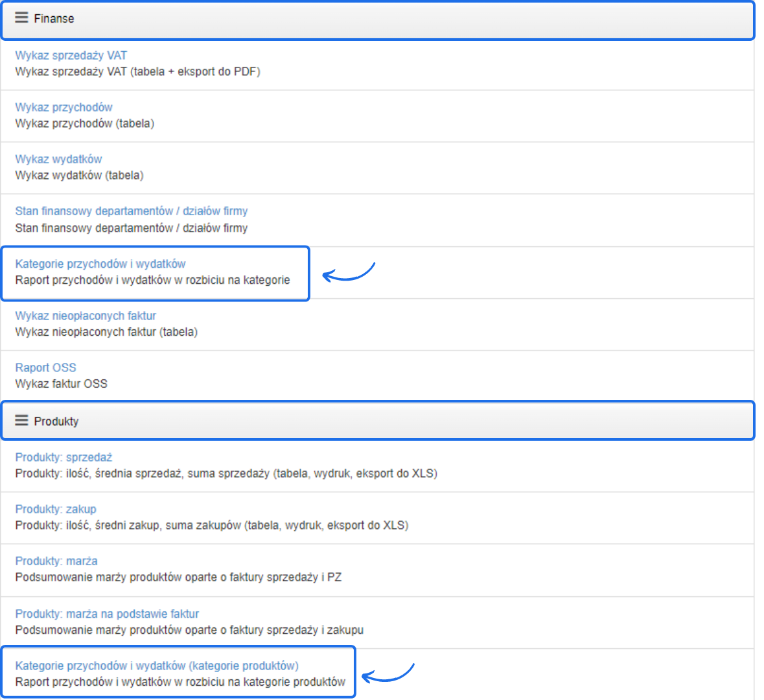This screenshot has height=700, width=764.
Task: Collapse the Finanse section header
Action: coord(378,20)
